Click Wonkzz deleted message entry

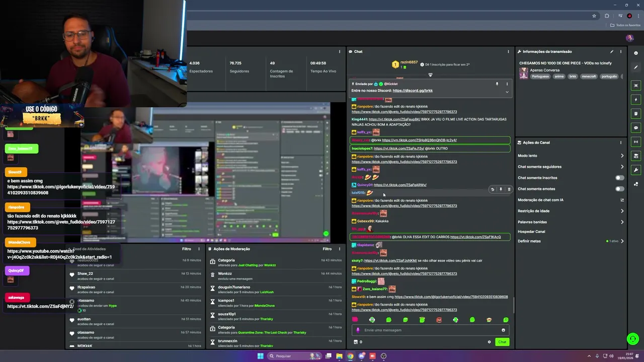click(276, 276)
